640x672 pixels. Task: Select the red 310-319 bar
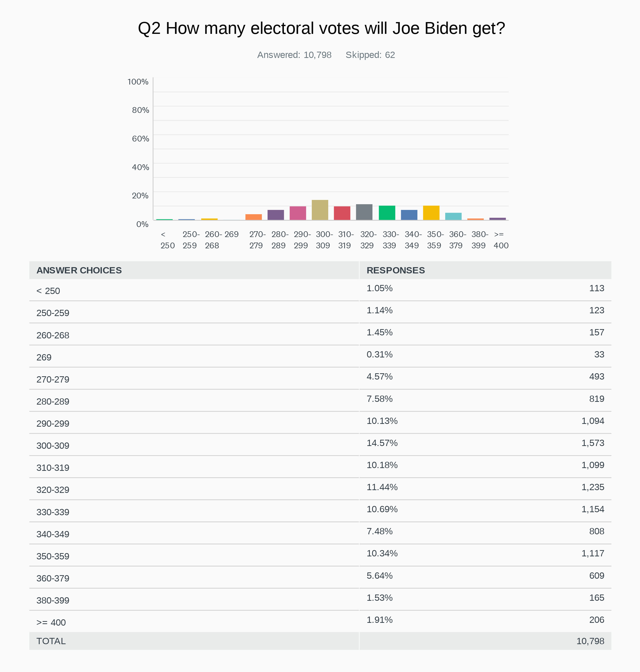click(x=342, y=213)
